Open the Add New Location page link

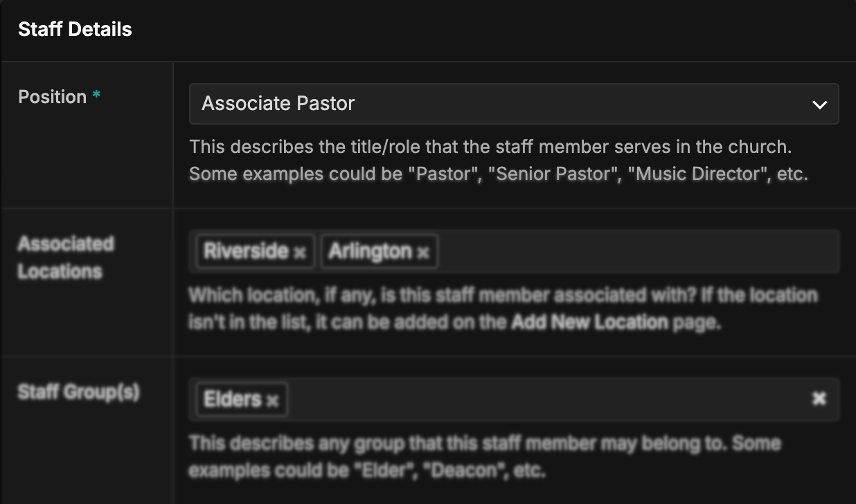click(589, 322)
